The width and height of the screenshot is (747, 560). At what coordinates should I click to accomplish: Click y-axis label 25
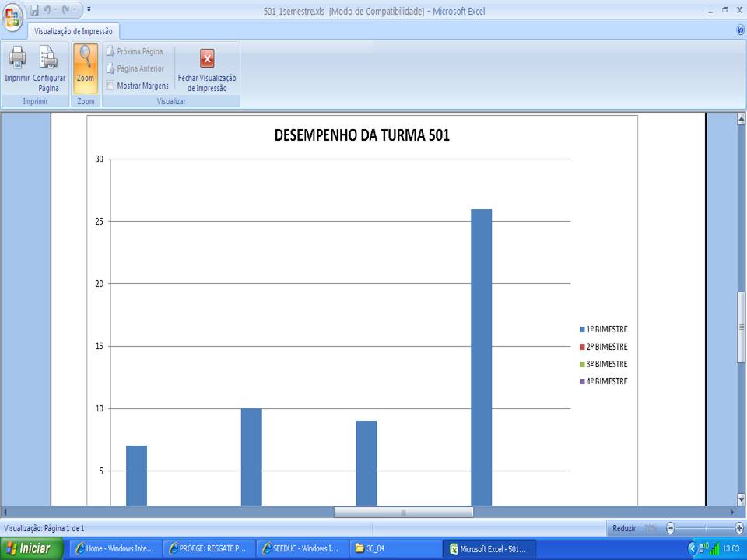(99, 222)
